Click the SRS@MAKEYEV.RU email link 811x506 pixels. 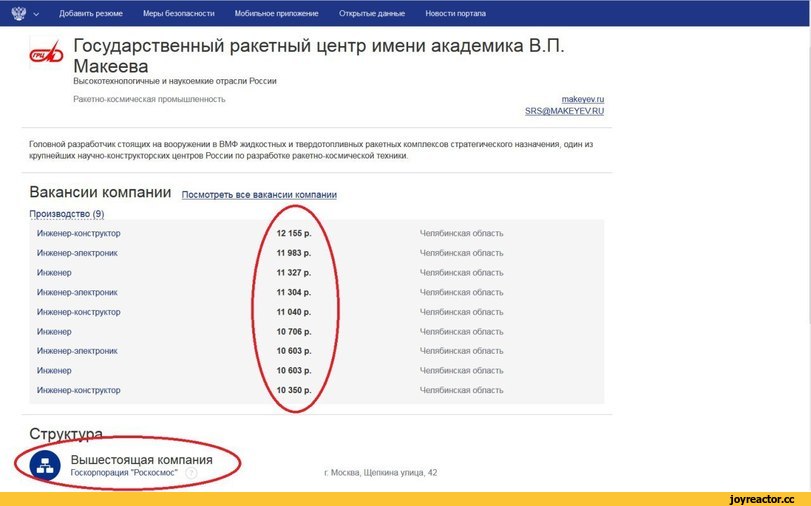[x=564, y=111]
